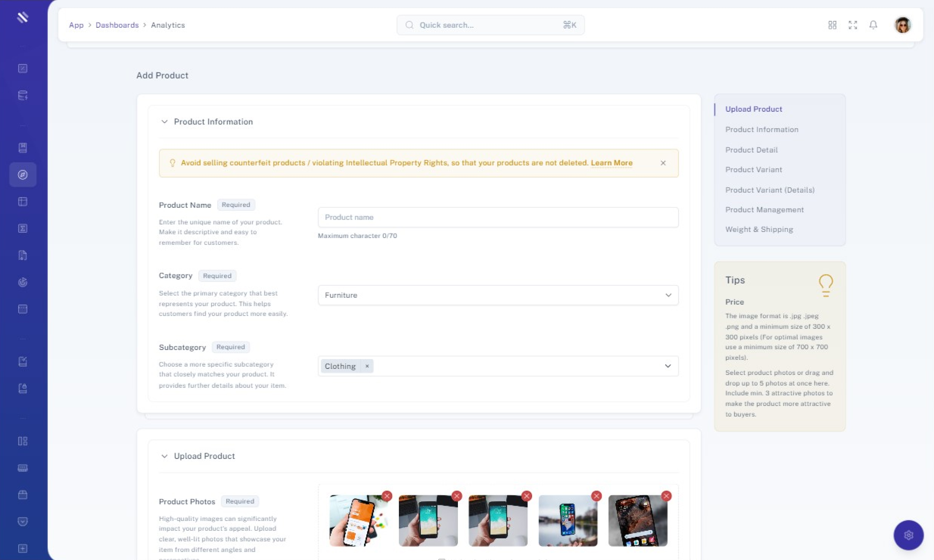Open the apps grid icon in header
This screenshot has height=560, width=934.
tap(832, 25)
